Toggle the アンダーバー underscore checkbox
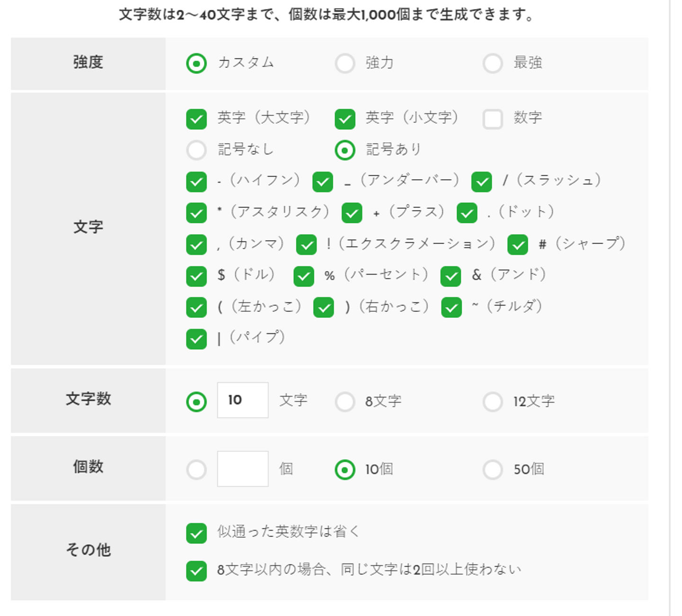Screen dimensions: 682x616 pyautogui.click(x=323, y=182)
